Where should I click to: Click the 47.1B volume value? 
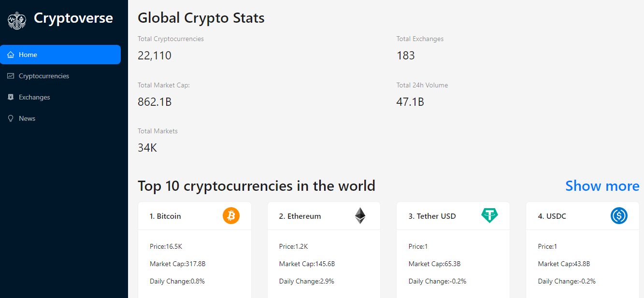tap(410, 102)
